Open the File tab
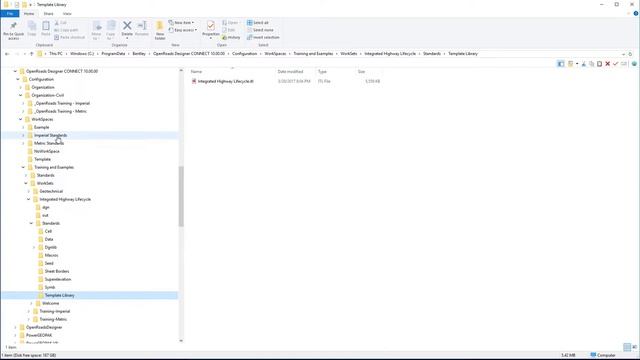The height and width of the screenshot is (360, 640). (x=10, y=13)
